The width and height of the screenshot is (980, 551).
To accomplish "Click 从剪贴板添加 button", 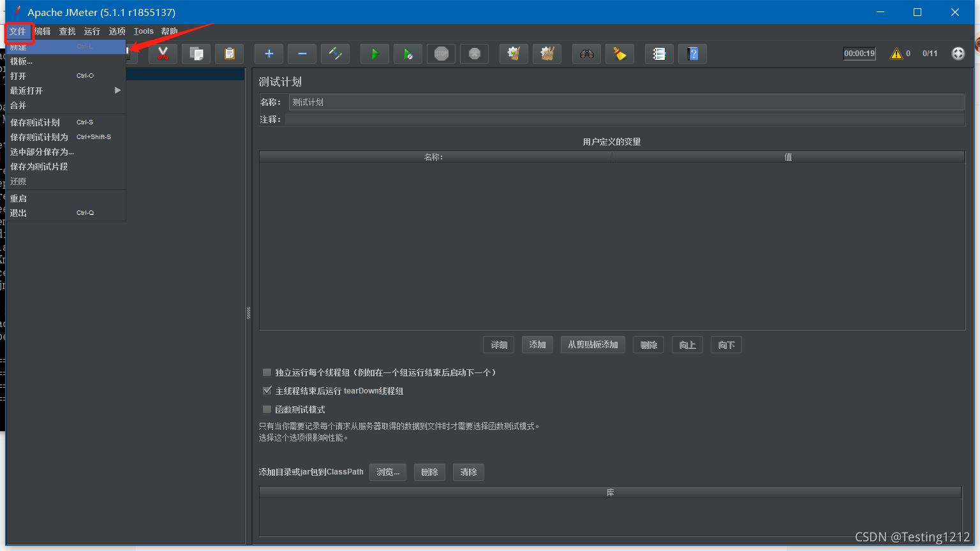I will pos(593,345).
